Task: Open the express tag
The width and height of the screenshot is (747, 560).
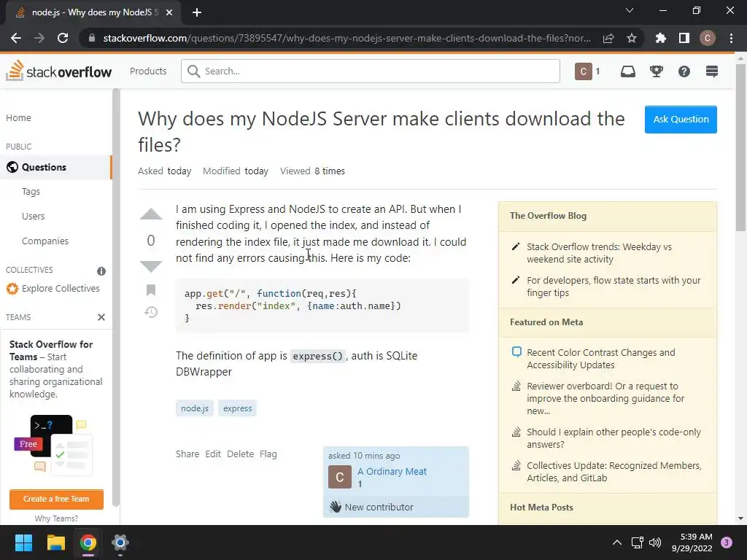Action: [237, 408]
